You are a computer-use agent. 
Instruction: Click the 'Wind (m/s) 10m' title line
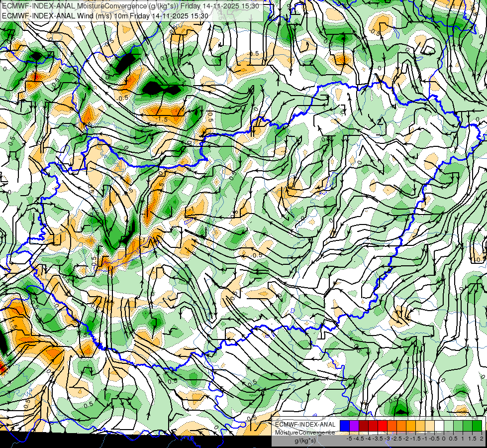pyautogui.click(x=105, y=16)
